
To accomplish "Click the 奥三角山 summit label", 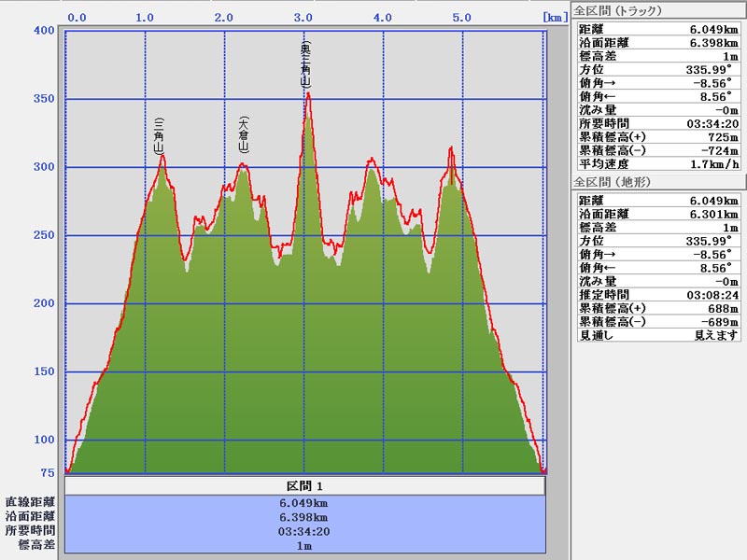I will [305, 65].
